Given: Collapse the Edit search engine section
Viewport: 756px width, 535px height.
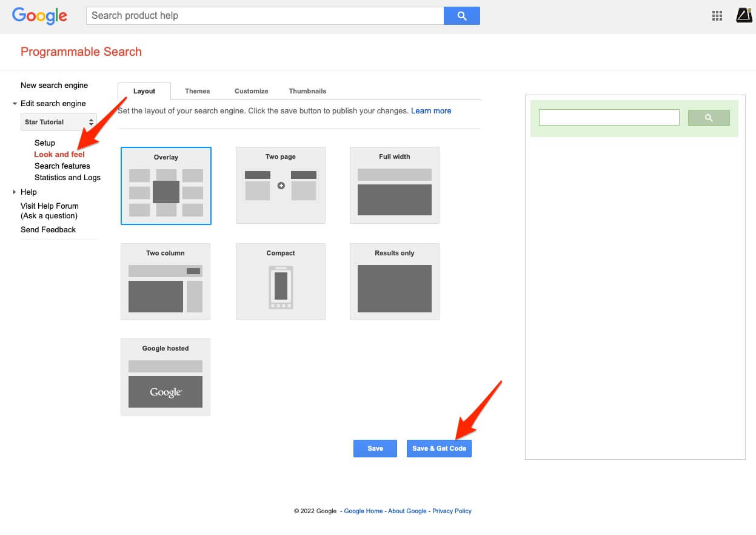Looking at the screenshot, I should pos(15,103).
